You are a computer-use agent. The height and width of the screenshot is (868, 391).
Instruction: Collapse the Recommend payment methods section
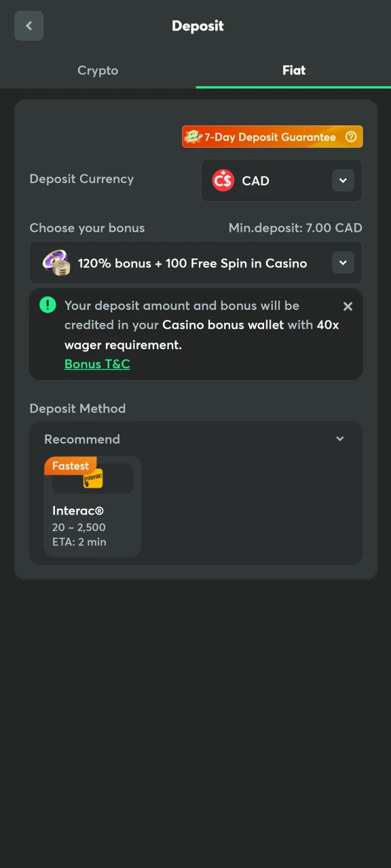[339, 439]
